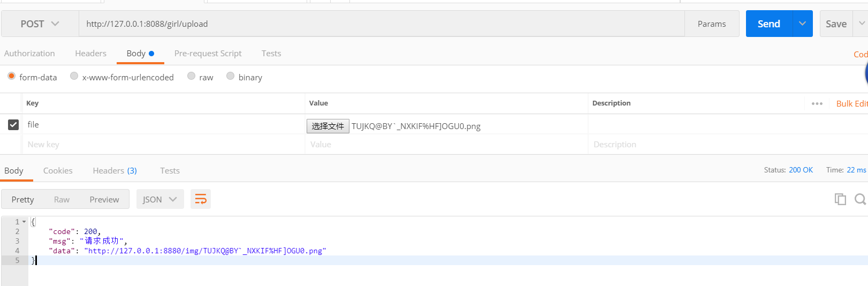868x286 pixels.
Task: Switch to the Authorization tab
Action: pyautogui.click(x=29, y=54)
